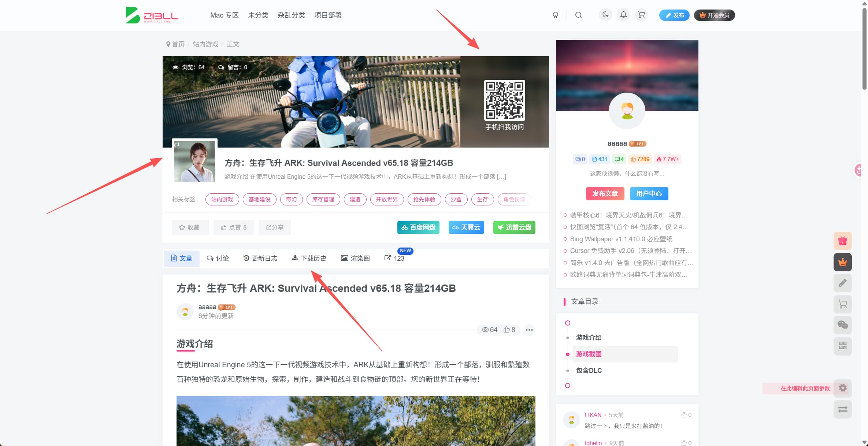This screenshot has height=446, width=868.
Task: Select the 建造 tag
Action: [x=355, y=200]
